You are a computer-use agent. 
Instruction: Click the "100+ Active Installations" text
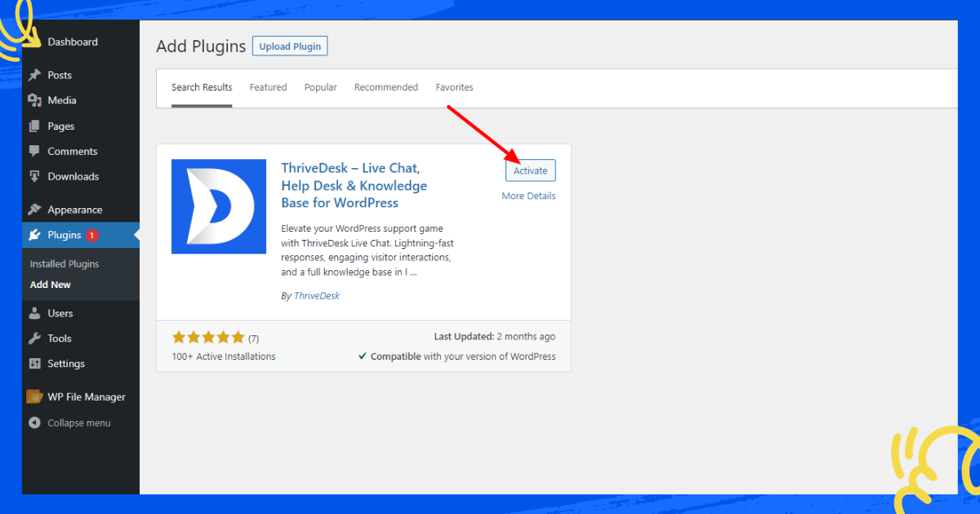coord(224,357)
